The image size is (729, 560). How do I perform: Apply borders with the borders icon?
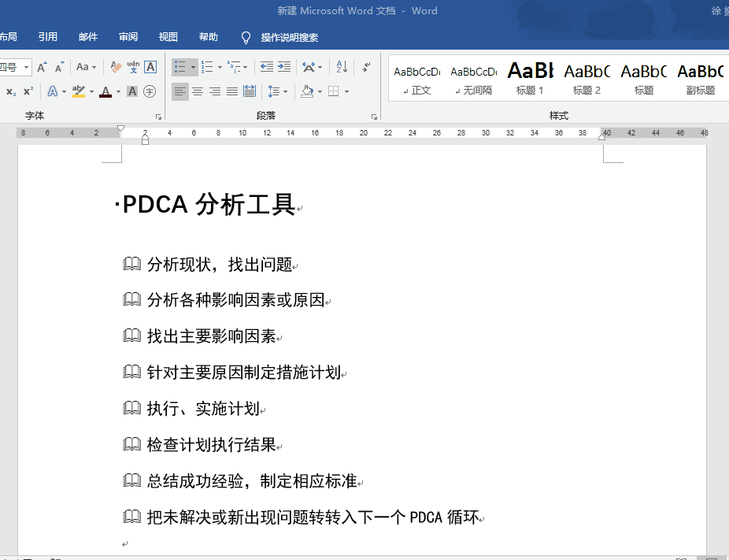pos(333,91)
